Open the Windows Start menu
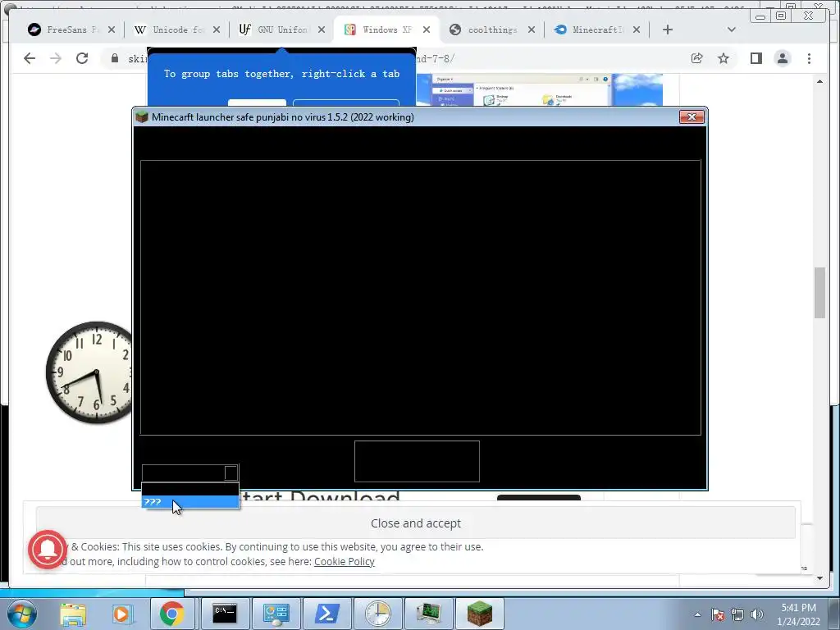Image resolution: width=840 pixels, height=630 pixels. [21, 614]
